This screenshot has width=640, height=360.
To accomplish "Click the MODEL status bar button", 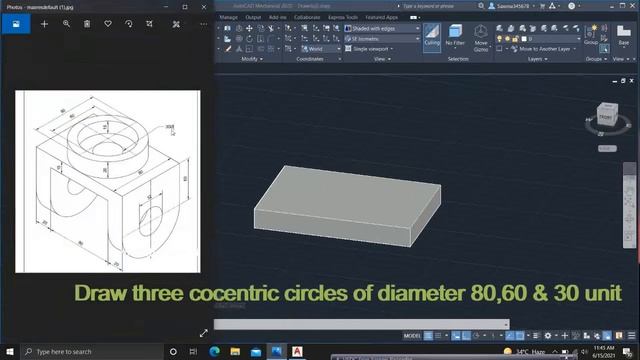I will coord(412,336).
